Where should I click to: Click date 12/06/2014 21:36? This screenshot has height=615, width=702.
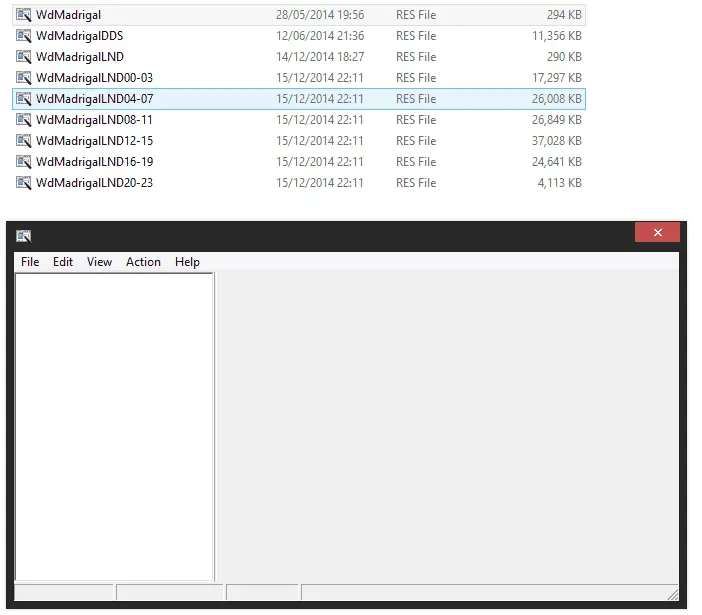coord(320,36)
